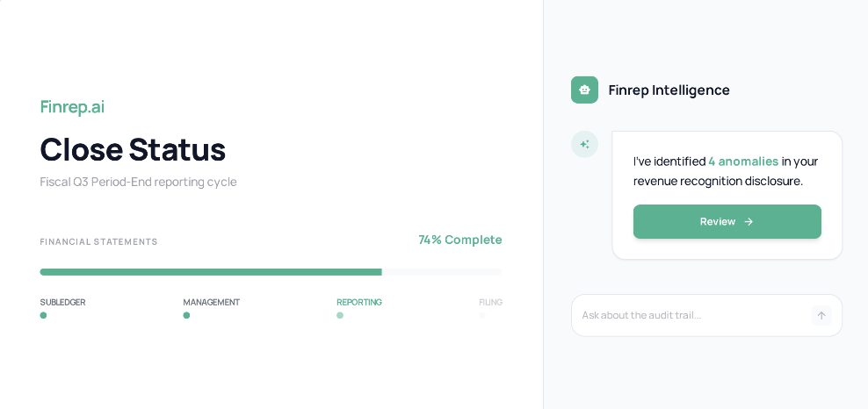Click the arrow icon inside Review button

tap(749, 222)
